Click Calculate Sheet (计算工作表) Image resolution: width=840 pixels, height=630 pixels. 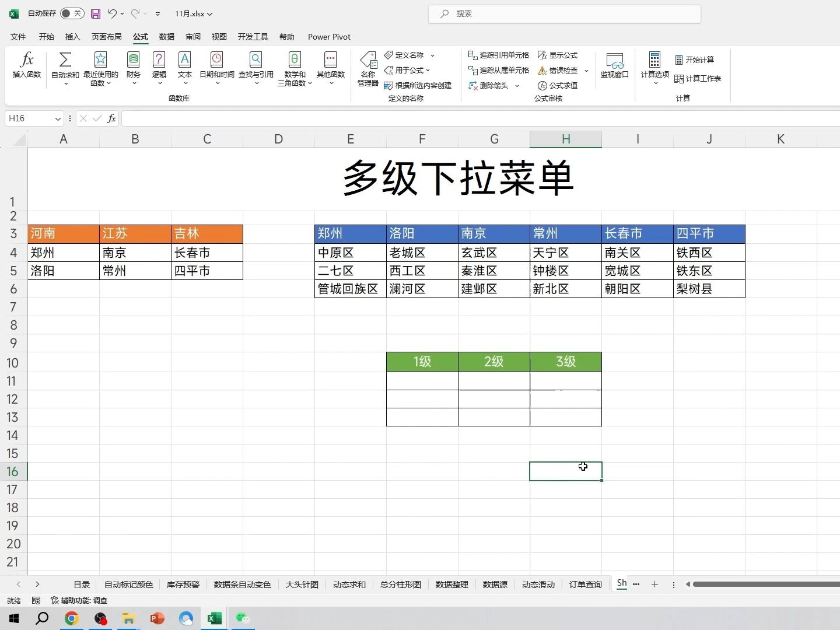(698, 78)
